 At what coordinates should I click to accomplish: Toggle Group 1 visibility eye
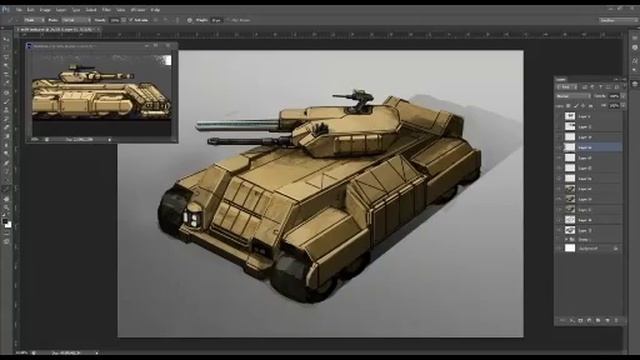(560, 240)
